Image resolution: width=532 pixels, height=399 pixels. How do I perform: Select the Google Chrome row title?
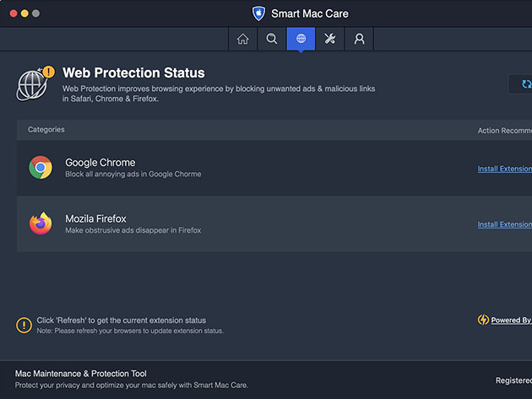coord(100,162)
